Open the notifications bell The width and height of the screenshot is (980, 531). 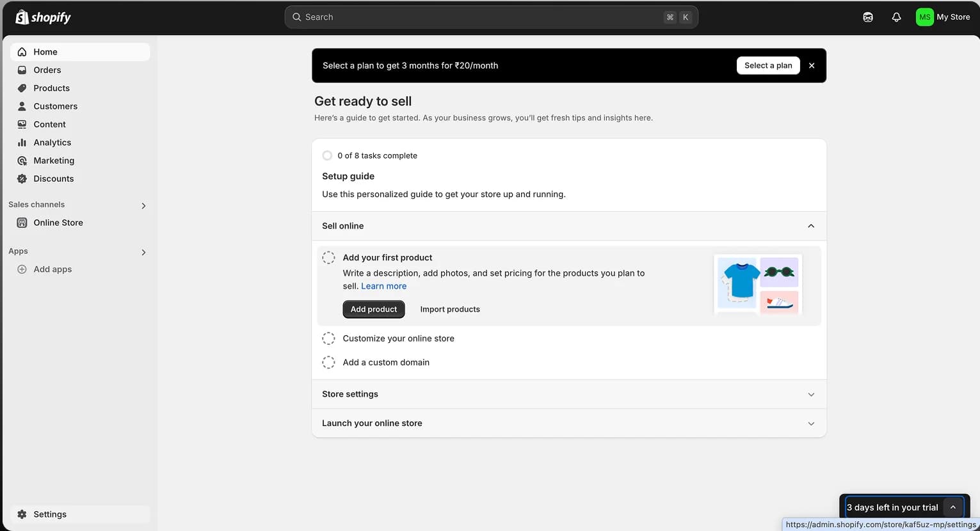[x=896, y=17]
